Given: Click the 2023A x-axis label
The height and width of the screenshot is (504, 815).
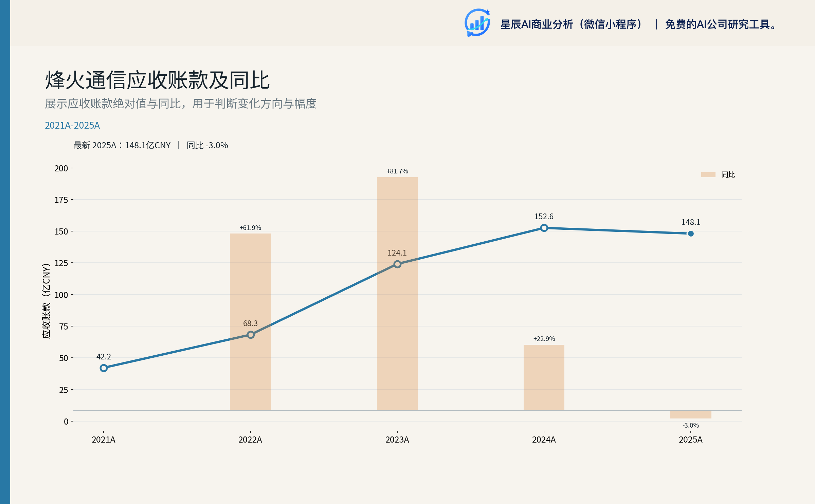Looking at the screenshot, I should (397, 440).
